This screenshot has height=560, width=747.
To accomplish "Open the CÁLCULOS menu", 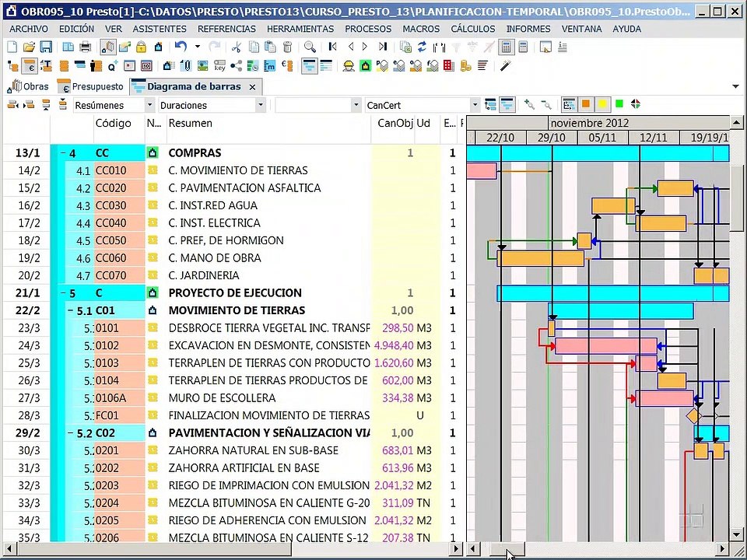I will [473, 29].
